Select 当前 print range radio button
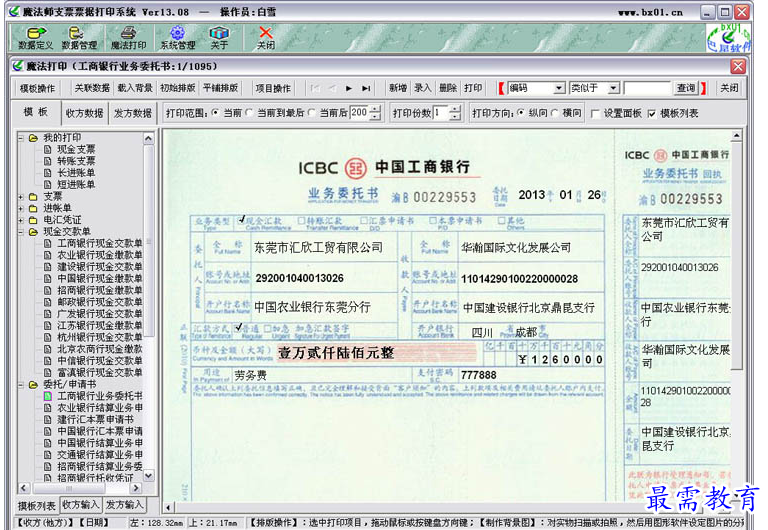 pyautogui.click(x=215, y=113)
